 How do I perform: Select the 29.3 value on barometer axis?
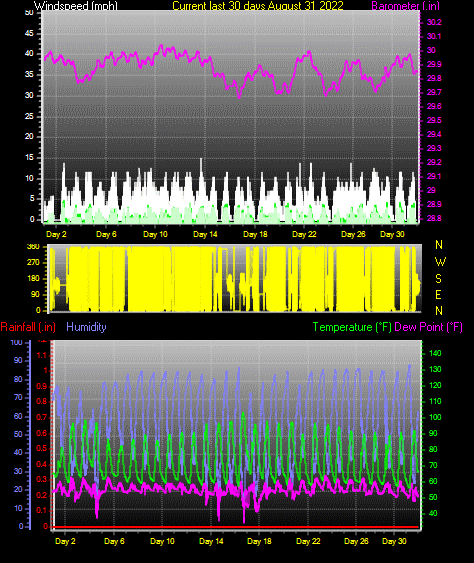click(434, 148)
